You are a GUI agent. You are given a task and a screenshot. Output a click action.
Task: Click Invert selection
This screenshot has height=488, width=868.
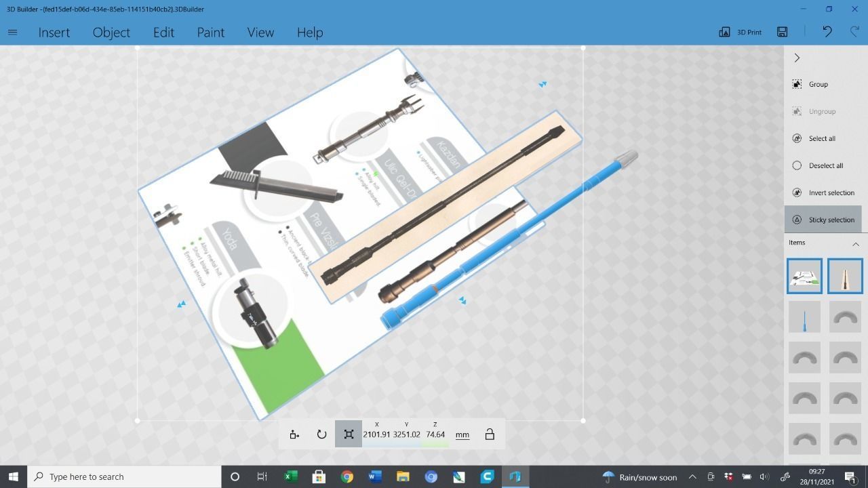pos(823,192)
